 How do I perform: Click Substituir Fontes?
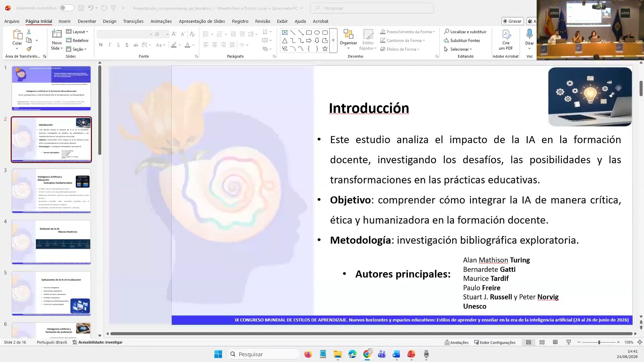(462, 40)
